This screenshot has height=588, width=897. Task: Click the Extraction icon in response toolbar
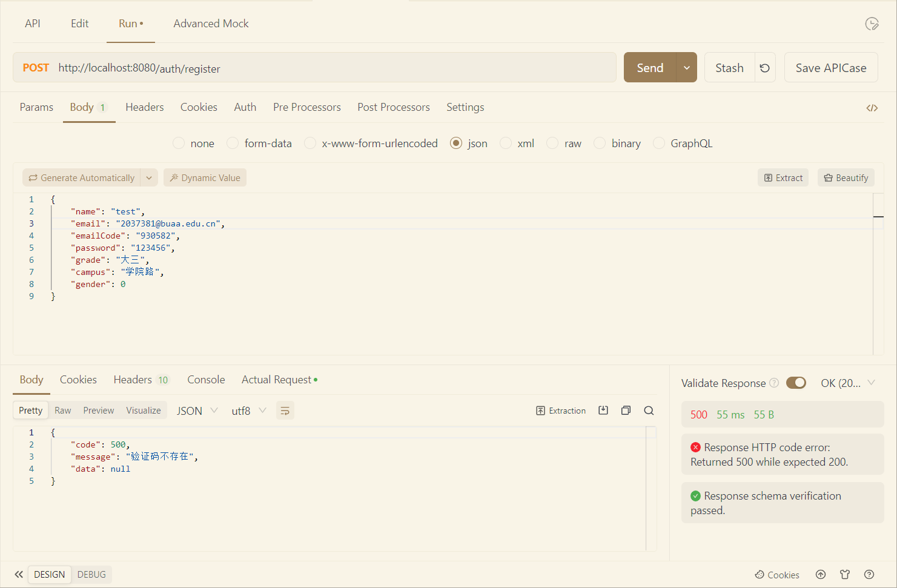(561, 410)
